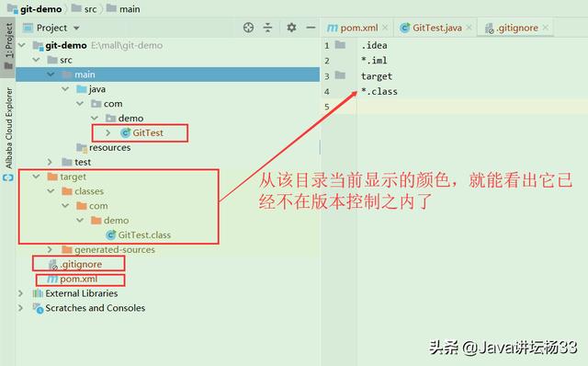Screen dimensions: 588x366
Task: Click the Alibaba Cloud Explorer bracket icon
Action: [8, 177]
